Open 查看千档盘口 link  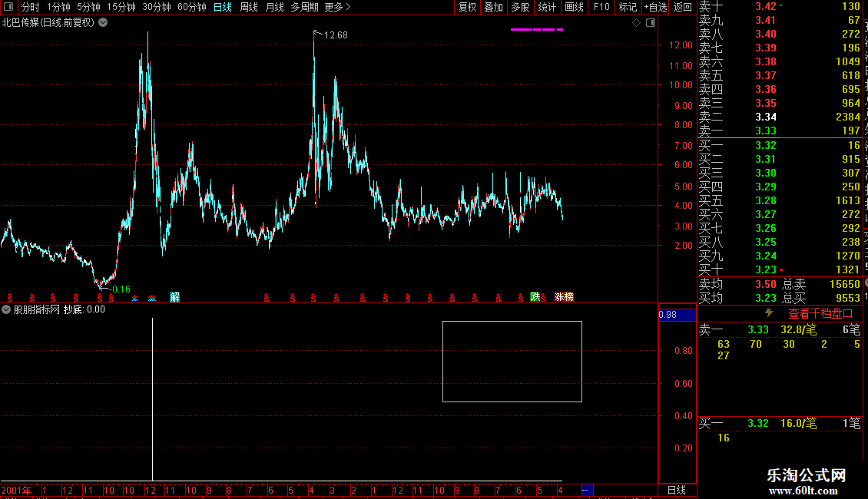click(820, 314)
